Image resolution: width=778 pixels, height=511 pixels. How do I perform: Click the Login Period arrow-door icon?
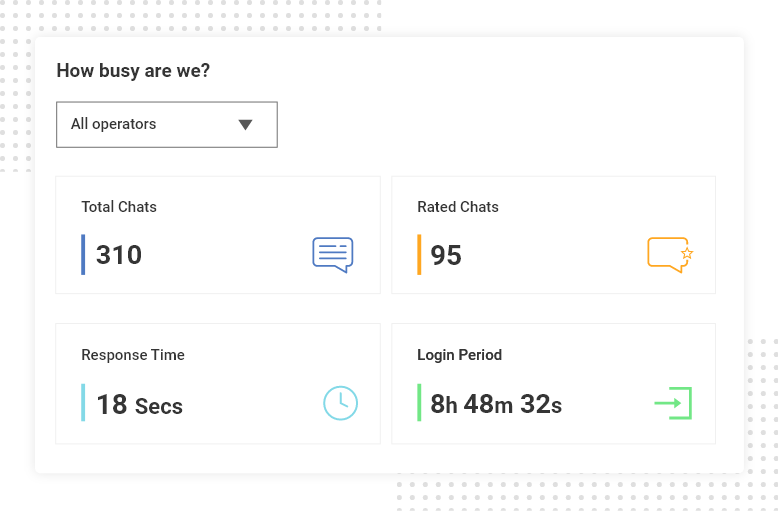coord(673,403)
